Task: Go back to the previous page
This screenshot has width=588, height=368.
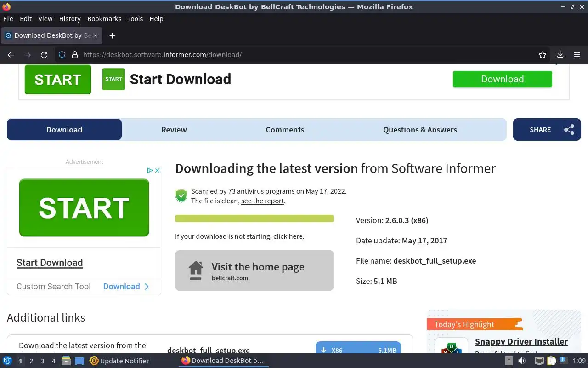Action: [11, 55]
